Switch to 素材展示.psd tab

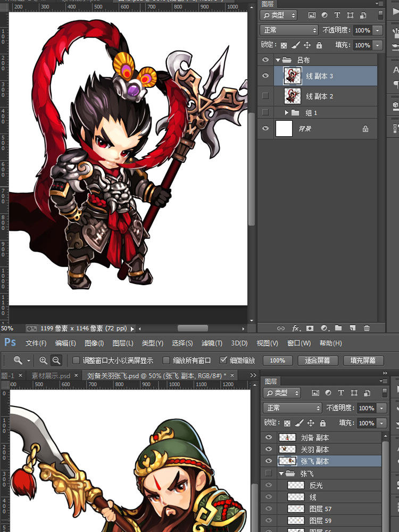point(51,376)
